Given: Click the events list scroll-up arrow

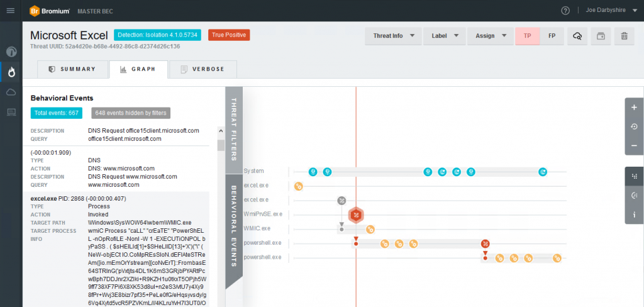Looking at the screenshot, I should coord(221,131).
